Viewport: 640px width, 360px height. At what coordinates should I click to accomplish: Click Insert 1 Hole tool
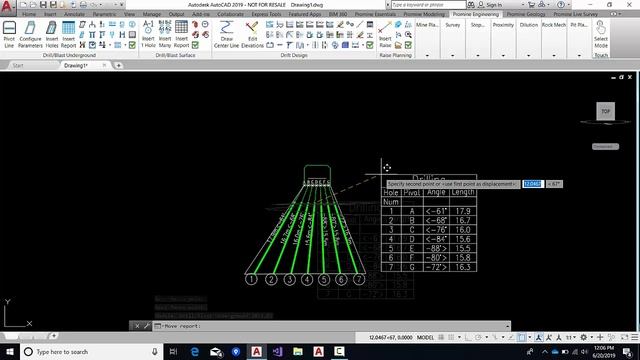point(148,35)
